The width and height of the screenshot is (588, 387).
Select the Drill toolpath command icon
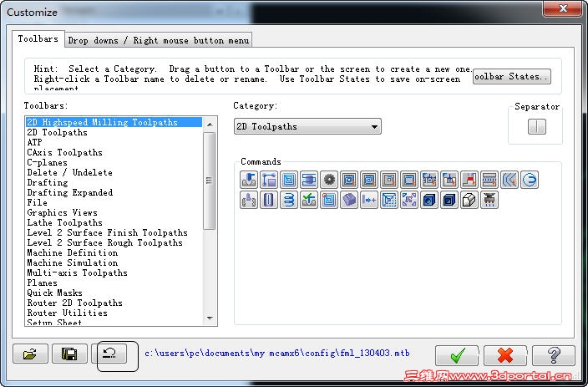249,180
